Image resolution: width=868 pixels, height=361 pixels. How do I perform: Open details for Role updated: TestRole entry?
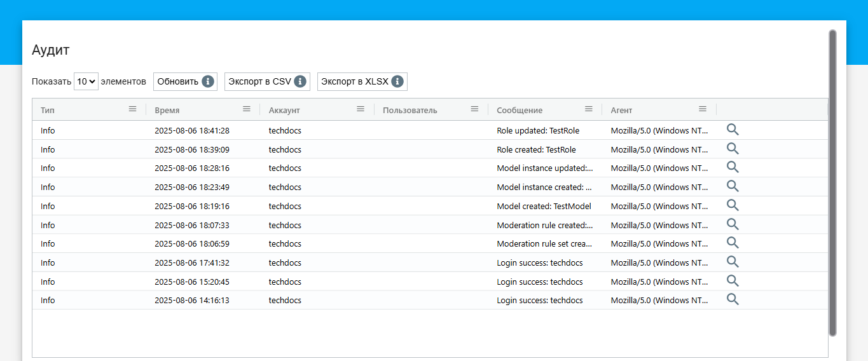733,130
